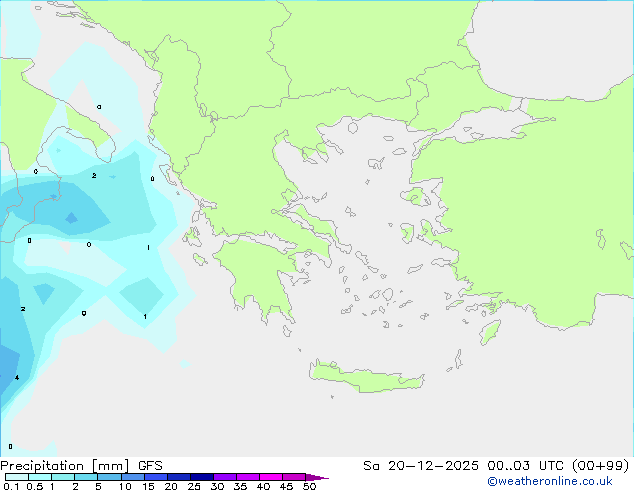The height and width of the screenshot is (490, 634).
Task: Click the '0.1' legend scale label
Action: click(11, 486)
